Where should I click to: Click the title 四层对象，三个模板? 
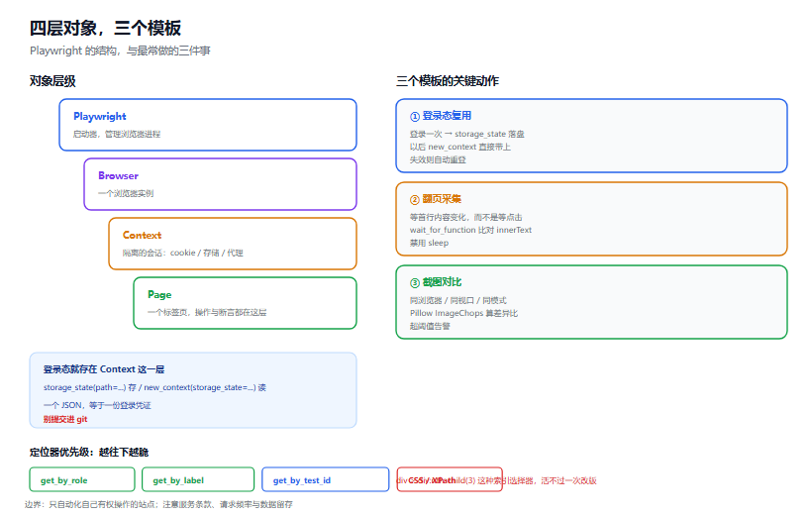(105, 28)
